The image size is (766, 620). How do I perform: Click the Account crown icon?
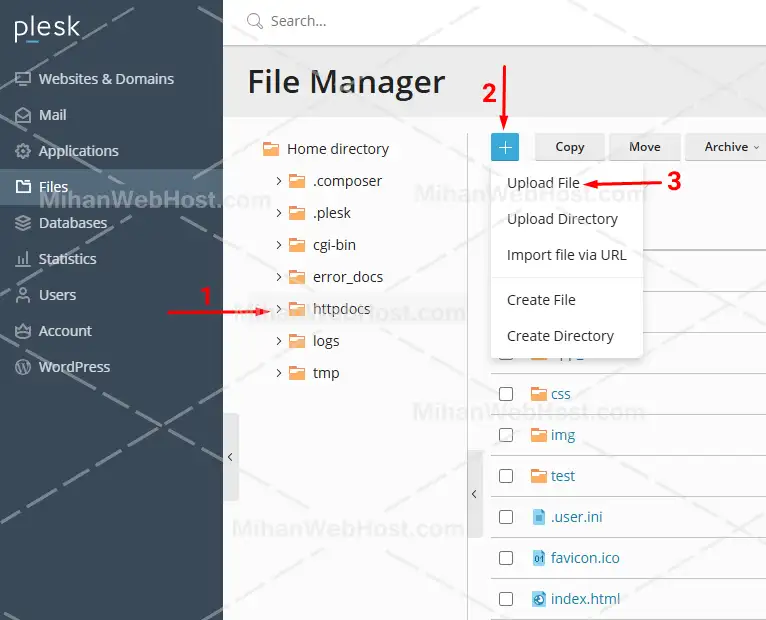coord(22,331)
